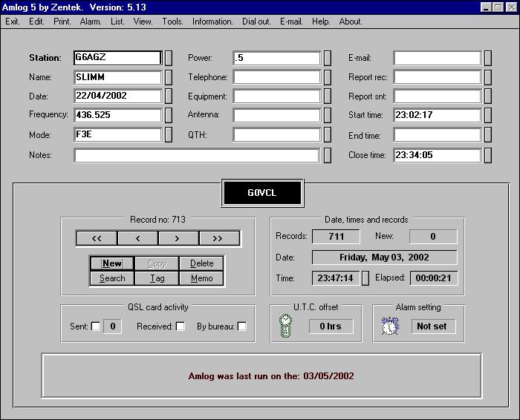Go to next record with > button
The width and height of the screenshot is (520, 420).
tap(178, 238)
